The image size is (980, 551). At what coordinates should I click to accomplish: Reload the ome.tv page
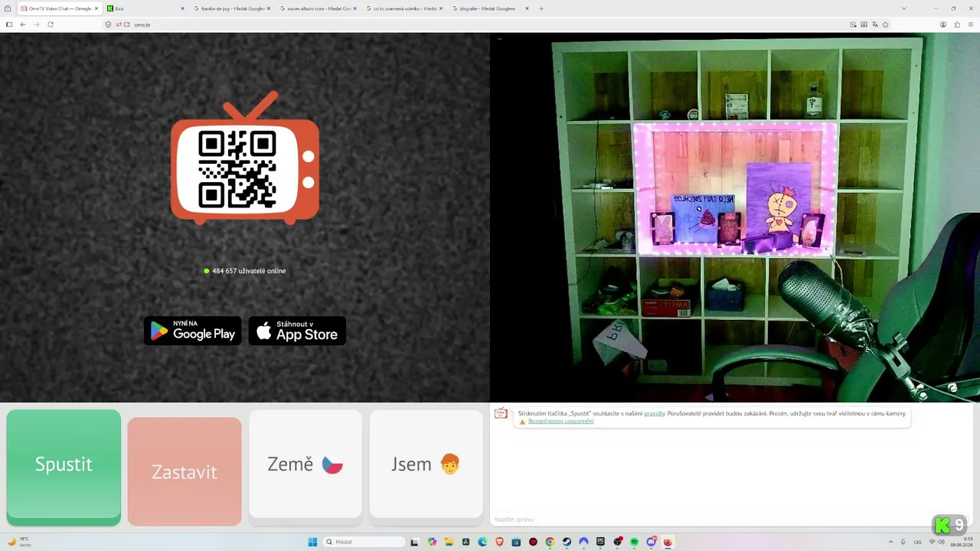[x=51, y=24]
